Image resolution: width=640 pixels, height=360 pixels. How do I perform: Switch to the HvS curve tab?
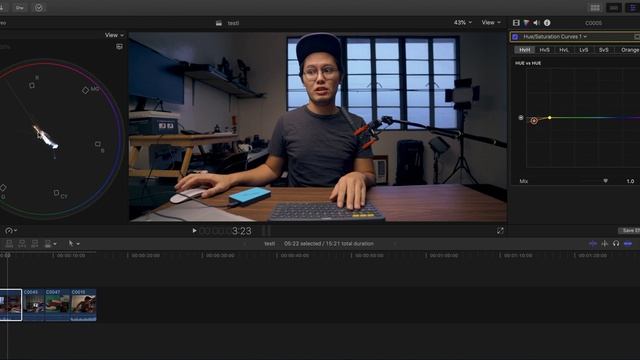(544, 50)
